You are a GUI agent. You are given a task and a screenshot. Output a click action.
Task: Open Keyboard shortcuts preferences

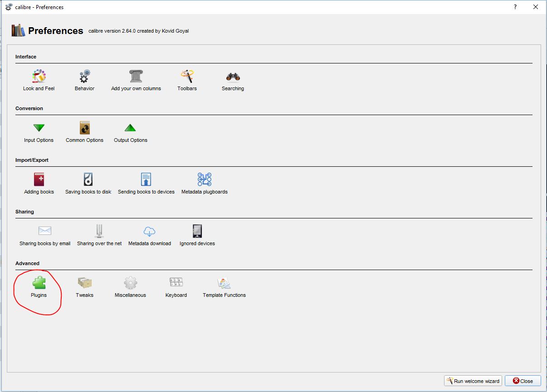[176, 287]
